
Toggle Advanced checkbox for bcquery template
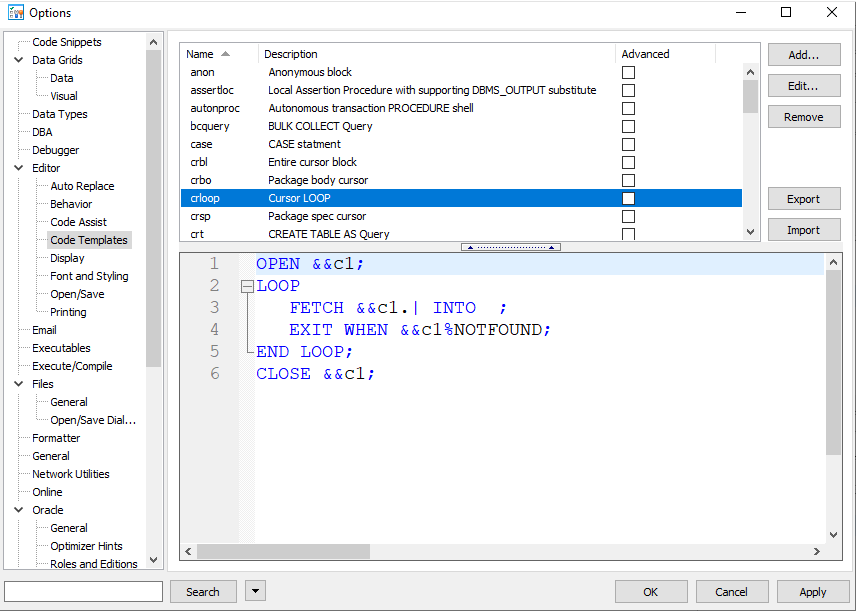(628, 126)
